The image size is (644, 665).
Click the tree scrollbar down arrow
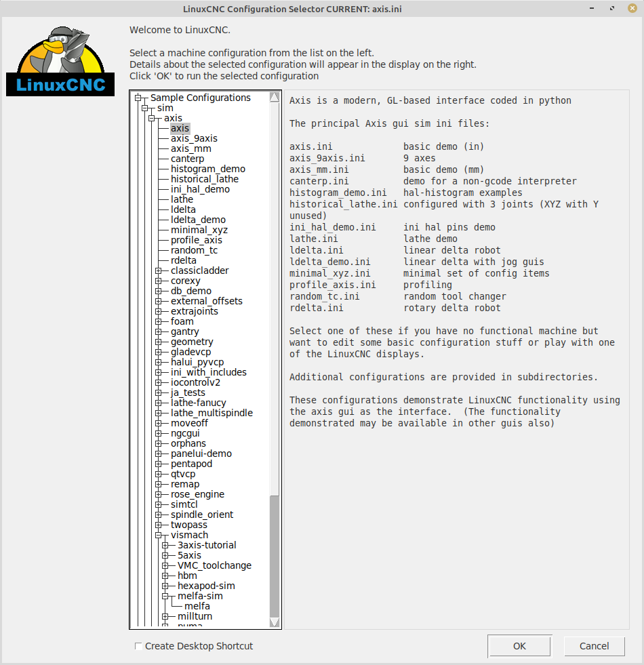point(275,622)
